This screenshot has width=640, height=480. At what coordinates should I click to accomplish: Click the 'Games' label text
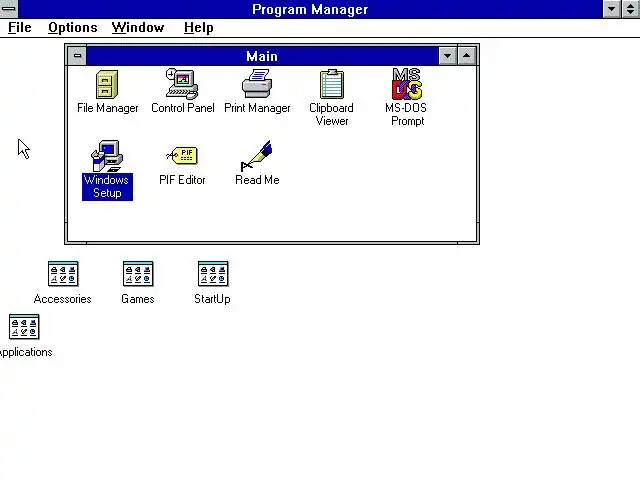138,299
